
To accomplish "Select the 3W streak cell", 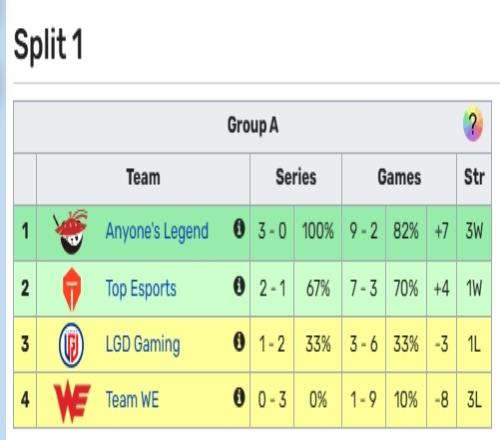I will (474, 232).
